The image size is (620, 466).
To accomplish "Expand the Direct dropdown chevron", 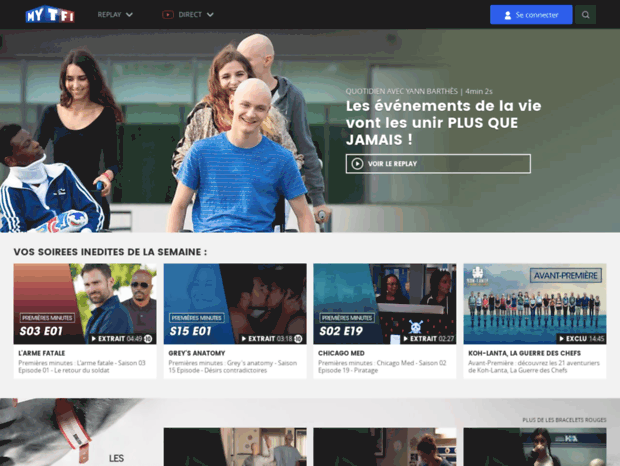I will point(210,15).
